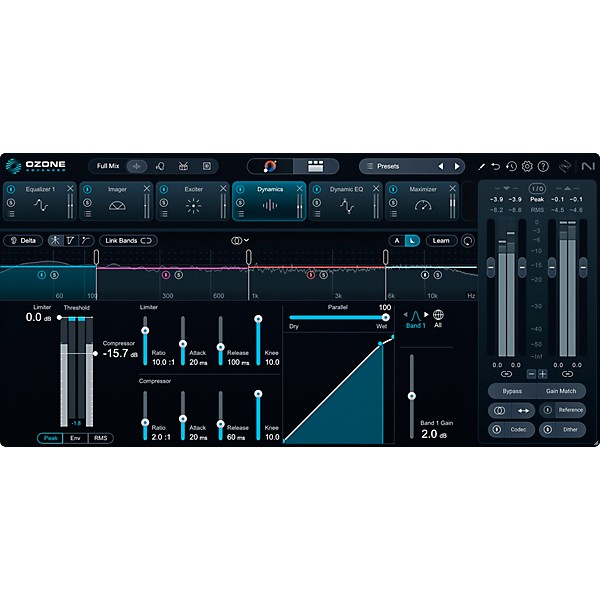Click the reset circular arrow beside Learn
Image resolution: width=600 pixels, height=600 pixels.
[x=468, y=241]
